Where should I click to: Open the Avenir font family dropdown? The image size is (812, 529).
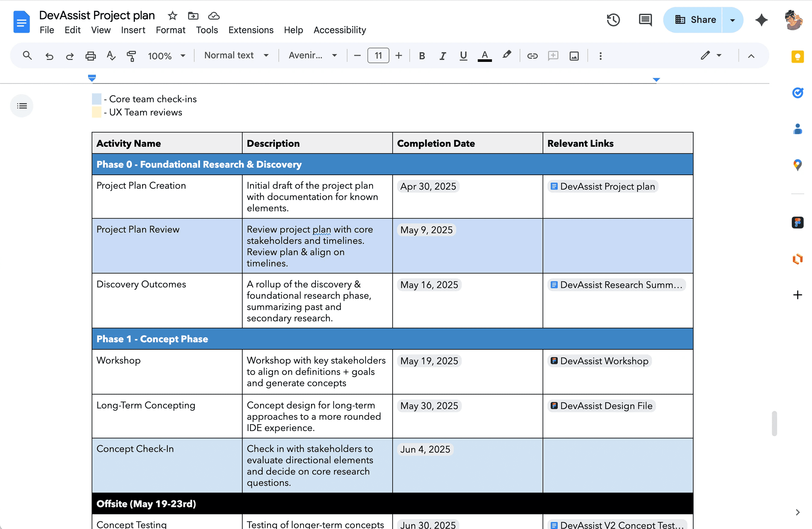pos(313,55)
